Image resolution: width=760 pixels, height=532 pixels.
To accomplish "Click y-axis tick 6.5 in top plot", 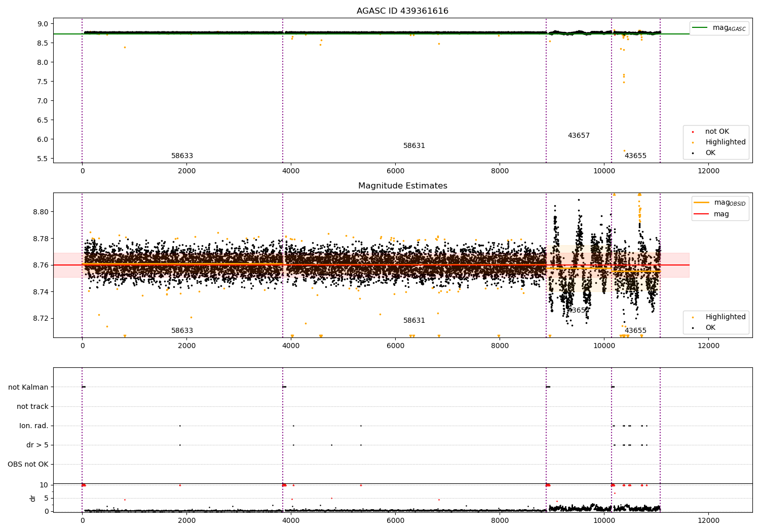I will pyautogui.click(x=44, y=120).
